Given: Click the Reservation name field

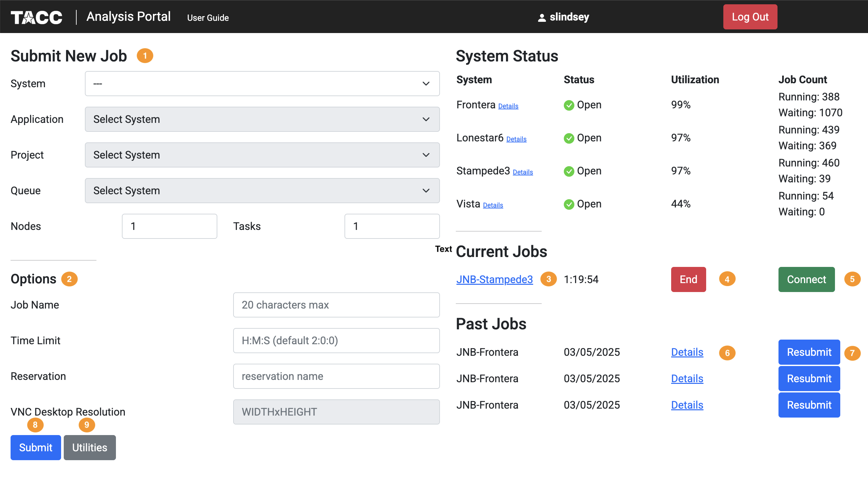Looking at the screenshot, I should point(336,377).
